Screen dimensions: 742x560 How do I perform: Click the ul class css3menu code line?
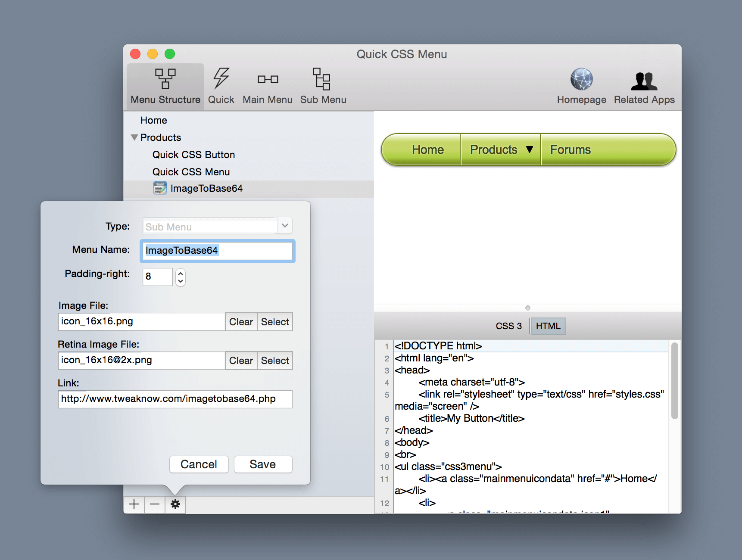(448, 467)
